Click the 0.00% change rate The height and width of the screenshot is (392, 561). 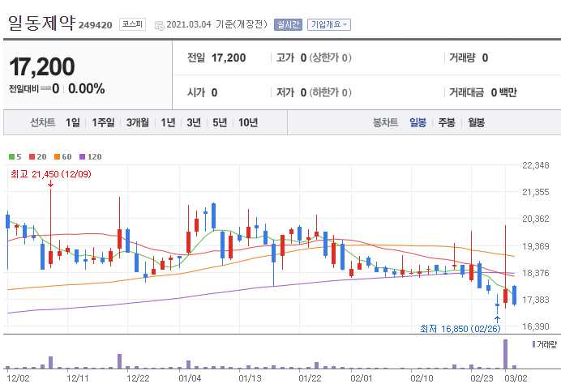(x=86, y=88)
